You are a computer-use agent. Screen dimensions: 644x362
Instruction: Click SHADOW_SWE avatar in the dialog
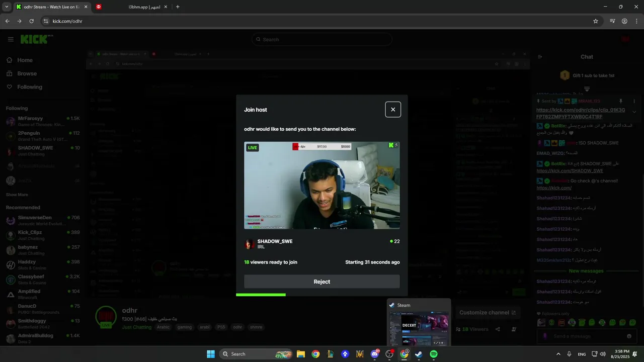tap(250, 244)
